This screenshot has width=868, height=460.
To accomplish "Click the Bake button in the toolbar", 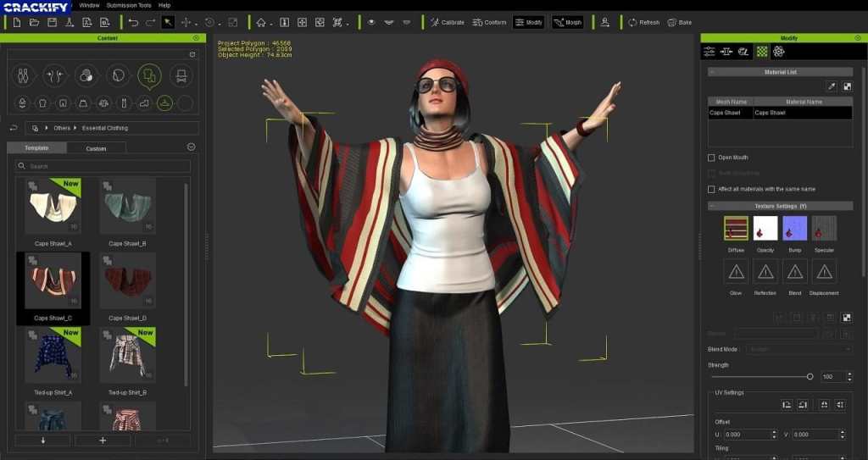I will click(x=680, y=23).
